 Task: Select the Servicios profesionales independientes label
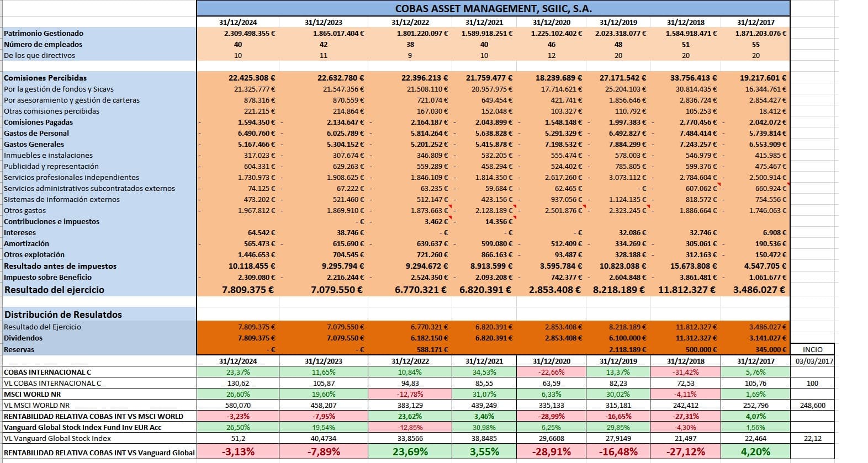(x=71, y=178)
